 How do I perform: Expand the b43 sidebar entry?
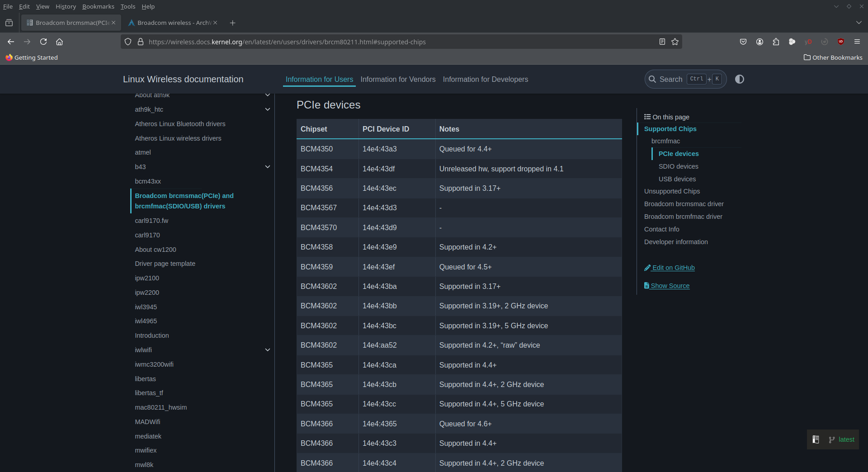268,167
